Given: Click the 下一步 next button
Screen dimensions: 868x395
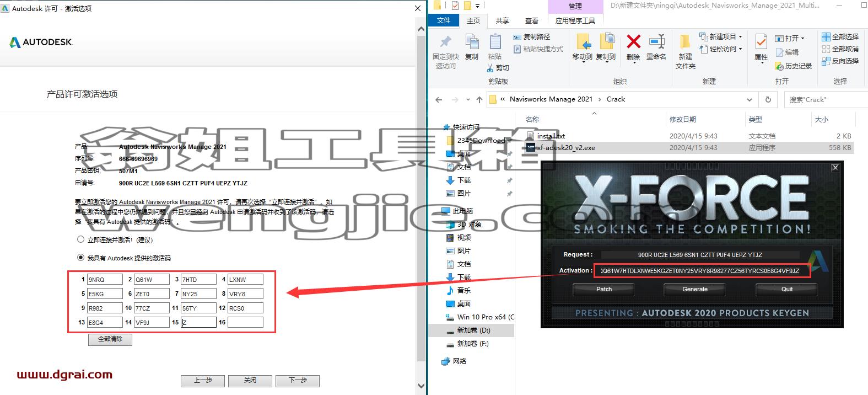Looking at the screenshot, I should pyautogui.click(x=298, y=381).
